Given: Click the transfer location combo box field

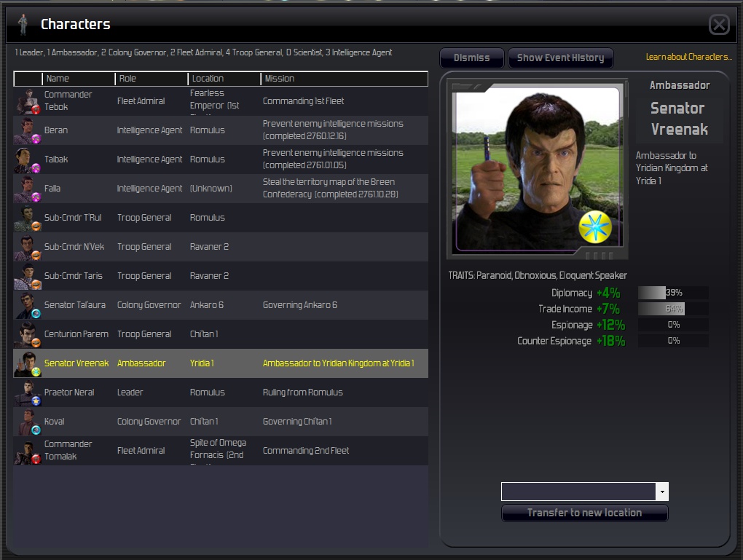Looking at the screenshot, I should (578, 492).
